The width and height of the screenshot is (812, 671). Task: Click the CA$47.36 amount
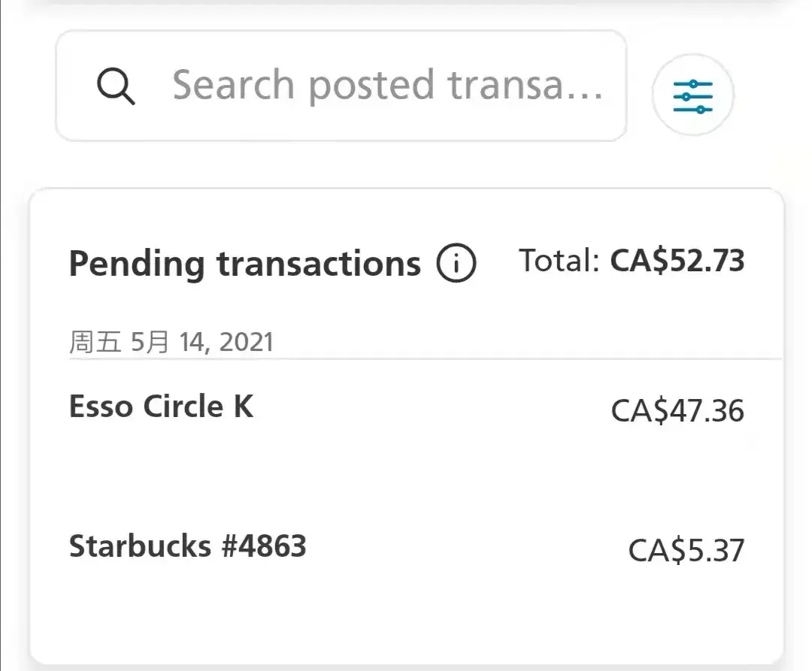(x=677, y=411)
